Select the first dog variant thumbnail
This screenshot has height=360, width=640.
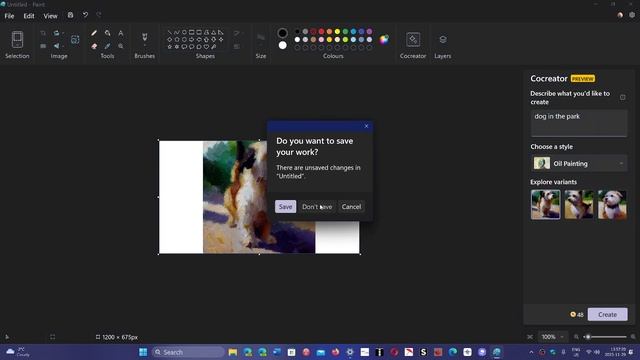[x=546, y=204]
